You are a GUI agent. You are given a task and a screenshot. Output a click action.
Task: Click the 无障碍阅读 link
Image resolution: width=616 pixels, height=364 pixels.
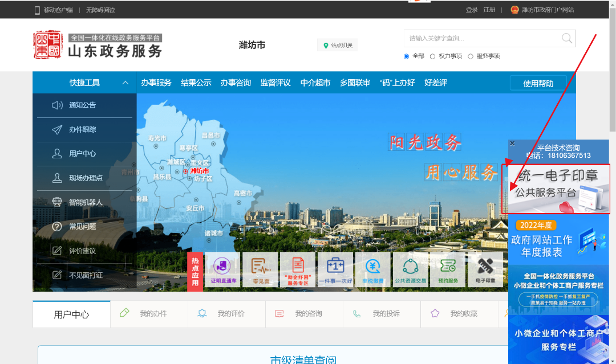pos(100,10)
